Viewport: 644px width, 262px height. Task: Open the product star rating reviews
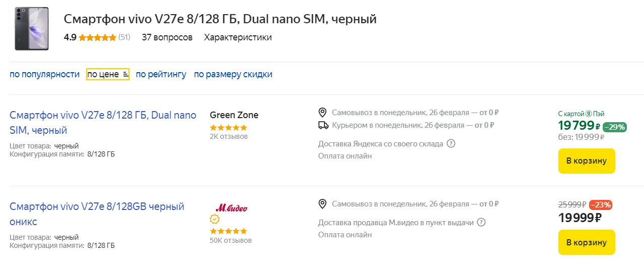97,37
